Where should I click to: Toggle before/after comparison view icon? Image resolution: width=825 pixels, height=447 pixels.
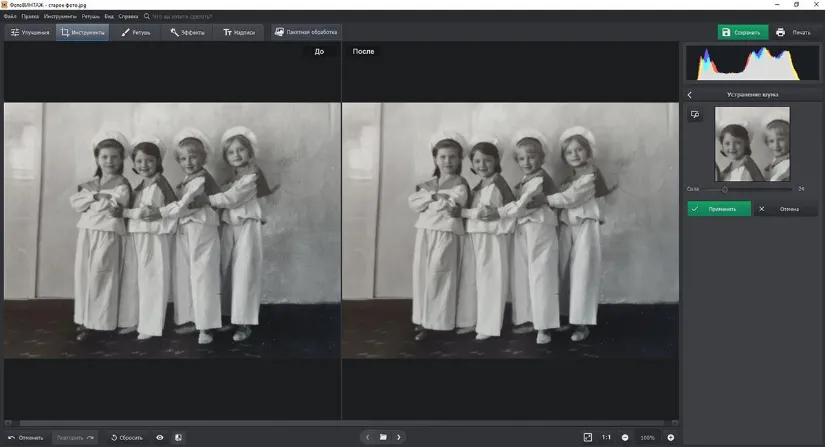click(178, 437)
